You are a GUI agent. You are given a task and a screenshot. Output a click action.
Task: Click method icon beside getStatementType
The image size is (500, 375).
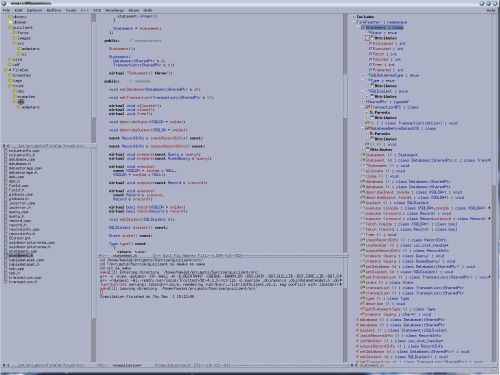(x=363, y=309)
